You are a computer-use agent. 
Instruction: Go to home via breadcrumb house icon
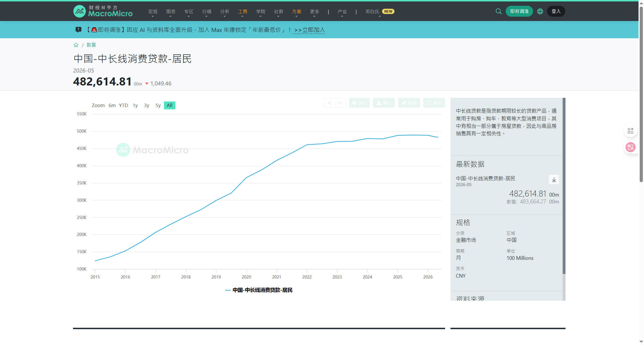coord(76,45)
